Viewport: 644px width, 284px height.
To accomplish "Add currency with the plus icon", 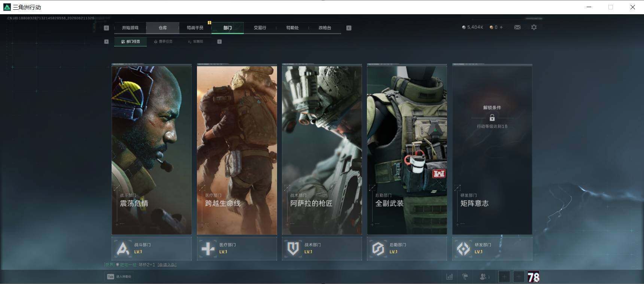I will 501,27.
